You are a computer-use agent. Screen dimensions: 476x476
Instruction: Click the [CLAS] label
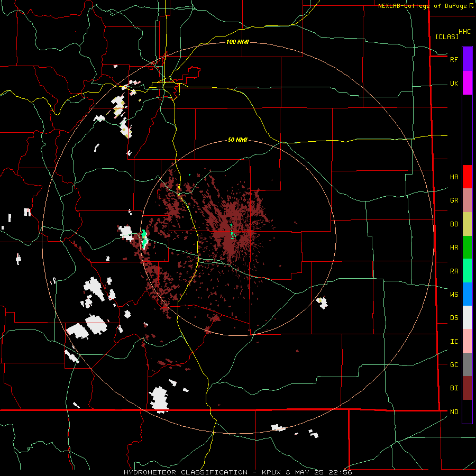coord(447,36)
